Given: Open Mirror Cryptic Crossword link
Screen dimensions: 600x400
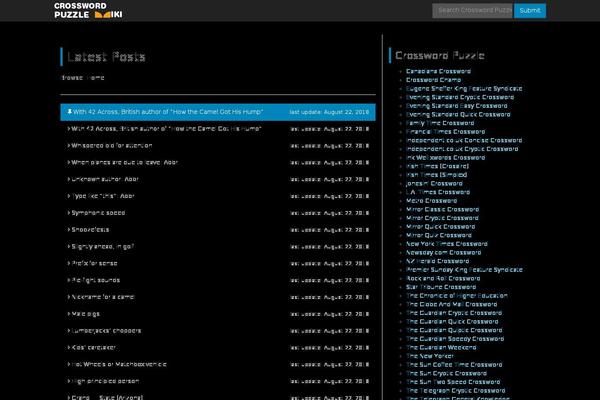Looking at the screenshot, I should tap(442, 218).
